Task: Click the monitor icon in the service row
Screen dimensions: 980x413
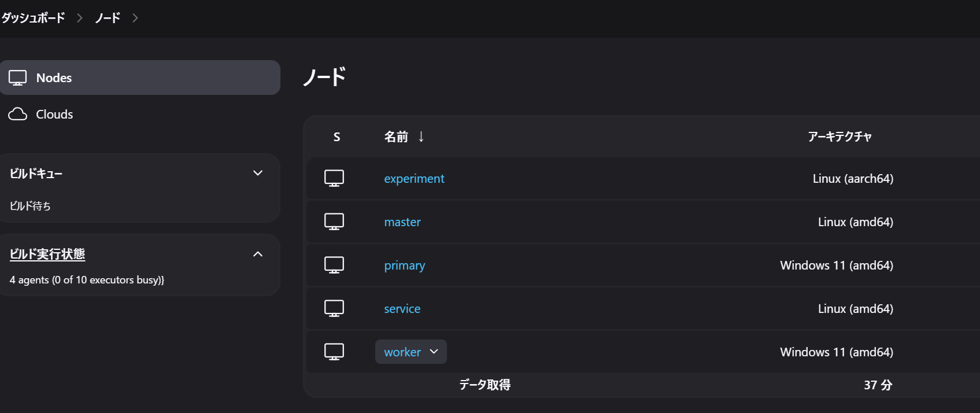Action: coord(334,308)
